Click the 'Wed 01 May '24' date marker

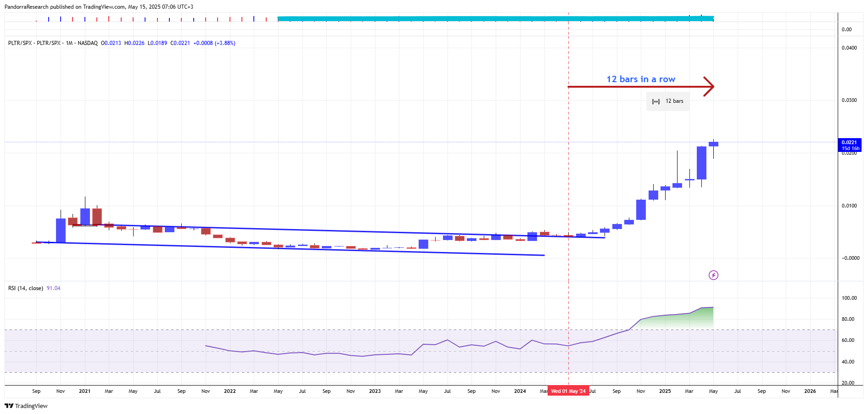[x=568, y=391]
